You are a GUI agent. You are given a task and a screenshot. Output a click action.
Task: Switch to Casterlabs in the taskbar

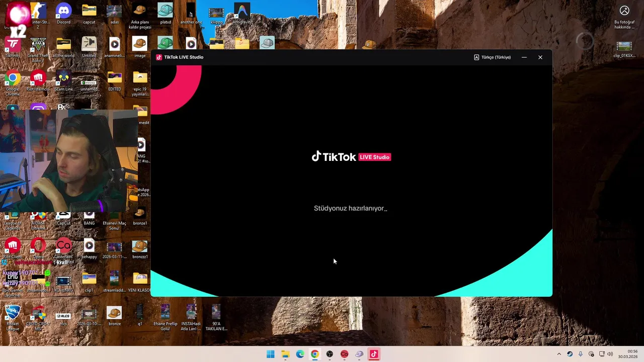coord(344,354)
